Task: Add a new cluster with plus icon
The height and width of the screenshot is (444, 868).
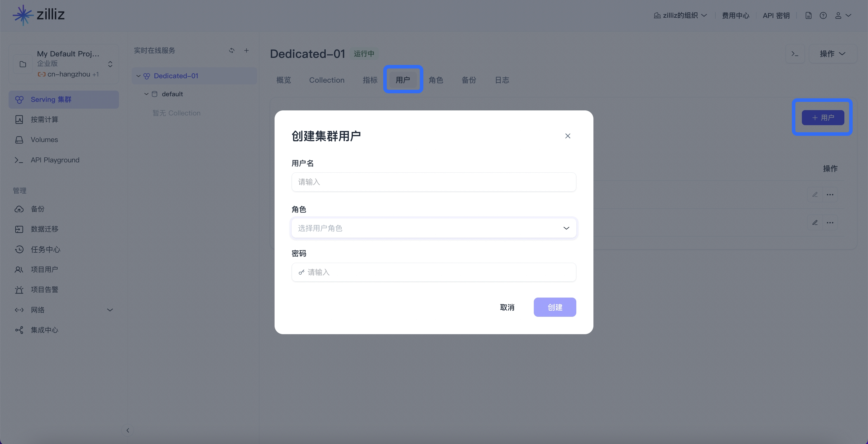Action: (246, 50)
